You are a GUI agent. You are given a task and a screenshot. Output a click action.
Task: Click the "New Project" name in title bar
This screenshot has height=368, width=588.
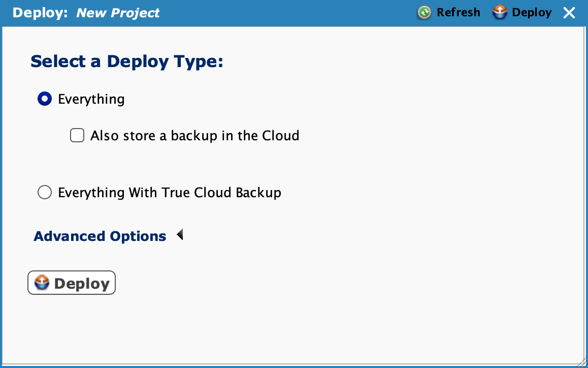pos(118,13)
